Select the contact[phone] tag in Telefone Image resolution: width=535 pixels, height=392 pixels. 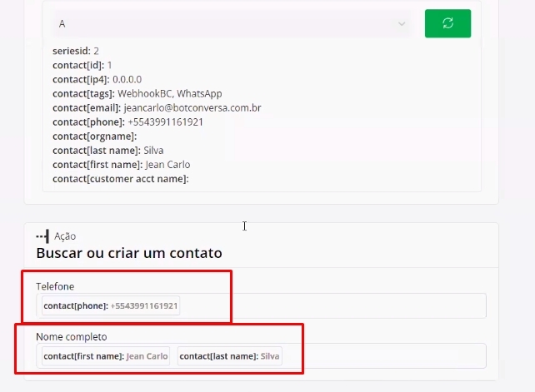coord(111,305)
